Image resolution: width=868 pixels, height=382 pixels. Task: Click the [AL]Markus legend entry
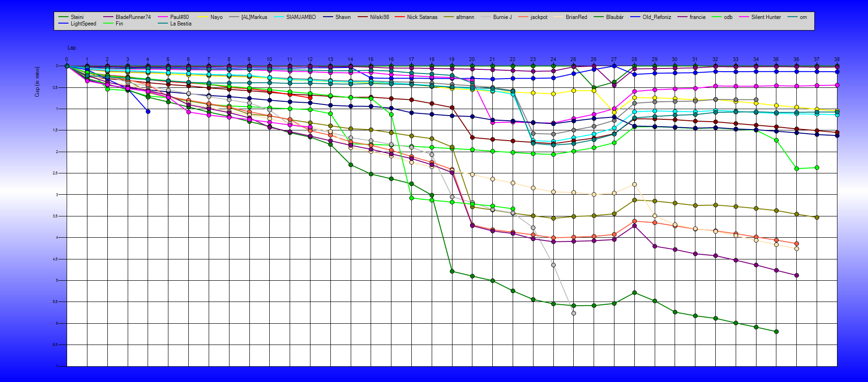248,17
